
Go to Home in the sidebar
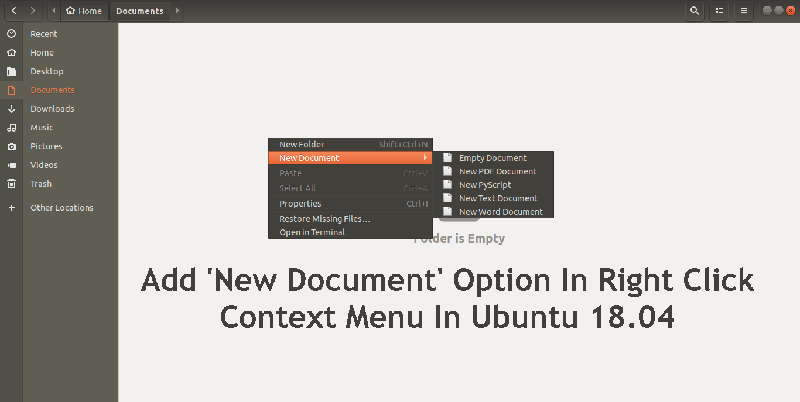(x=42, y=53)
